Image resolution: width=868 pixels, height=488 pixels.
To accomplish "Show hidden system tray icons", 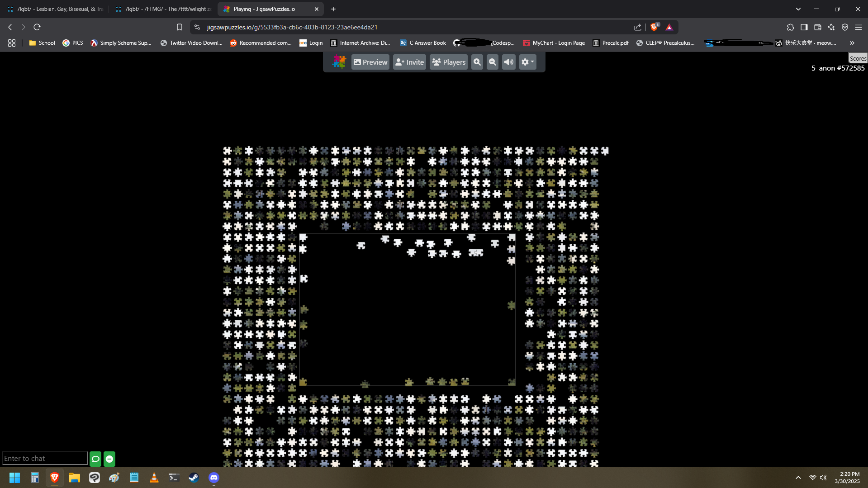I will [798, 478].
